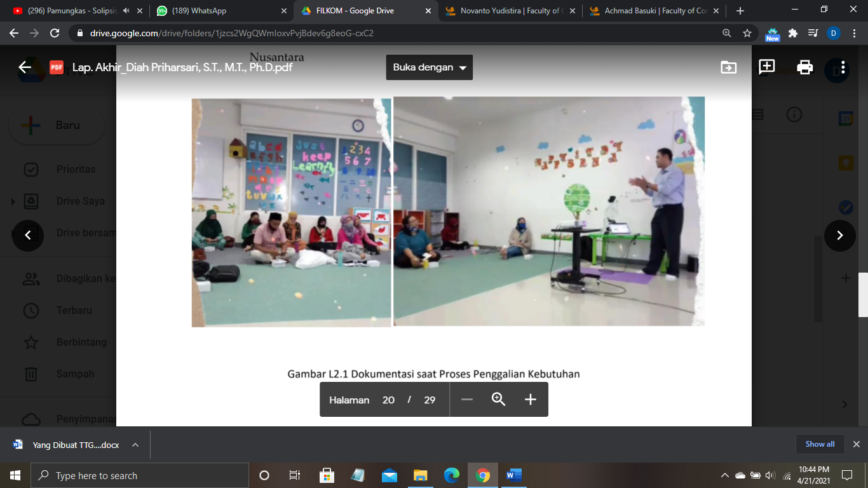The height and width of the screenshot is (488, 868).
Task: Open the volume control in tray
Action: (770, 475)
